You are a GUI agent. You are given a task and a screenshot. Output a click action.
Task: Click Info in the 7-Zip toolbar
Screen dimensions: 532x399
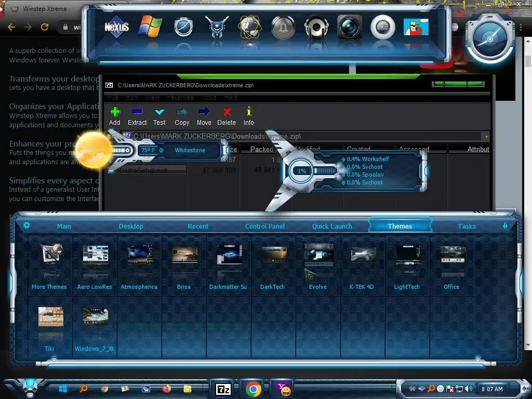249,116
